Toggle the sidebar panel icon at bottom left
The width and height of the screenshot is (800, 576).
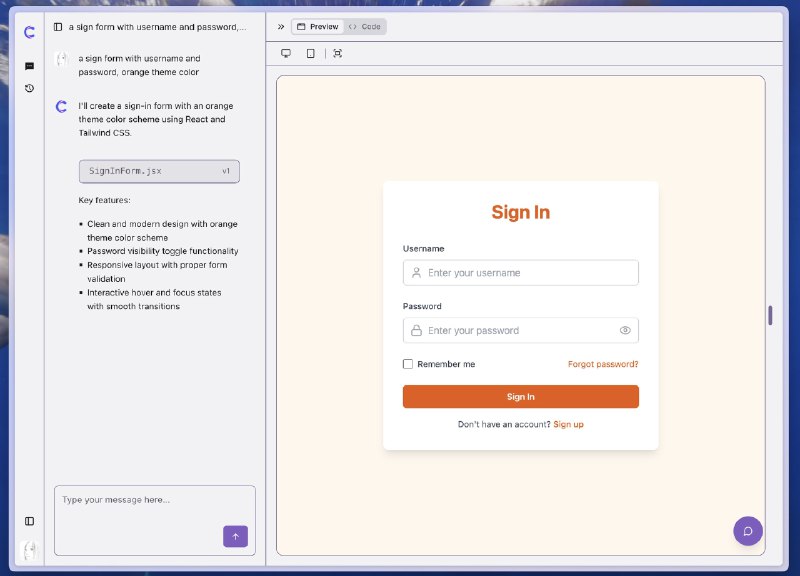tap(30, 521)
